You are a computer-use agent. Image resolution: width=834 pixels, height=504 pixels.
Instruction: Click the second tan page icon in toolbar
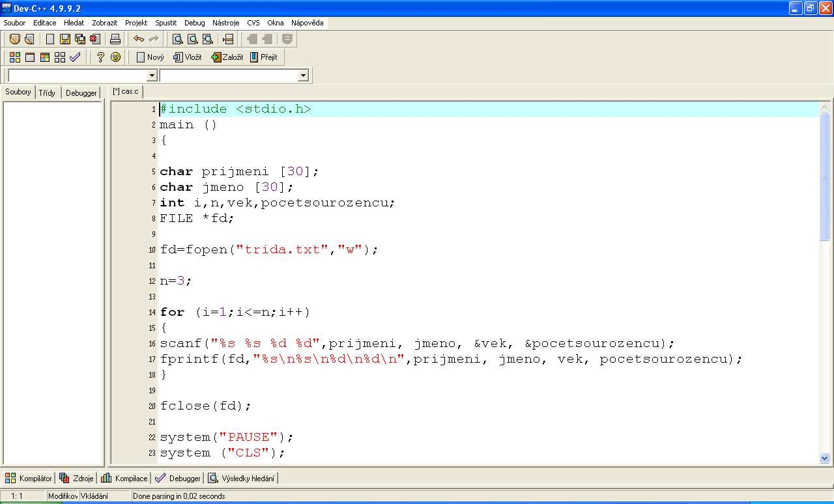(x=29, y=39)
